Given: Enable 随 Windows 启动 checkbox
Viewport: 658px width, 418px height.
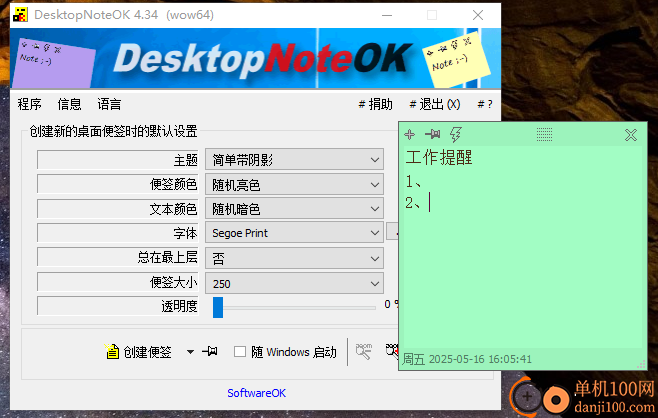Looking at the screenshot, I should pos(240,352).
